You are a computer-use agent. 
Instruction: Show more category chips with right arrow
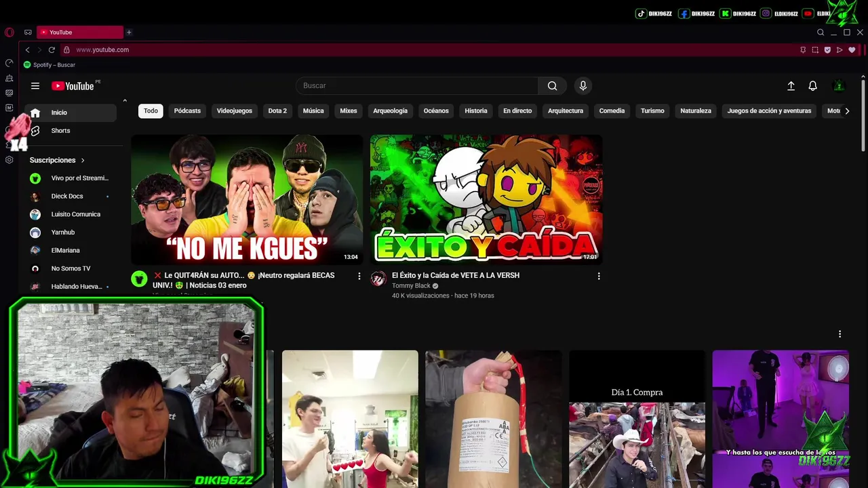coord(846,110)
